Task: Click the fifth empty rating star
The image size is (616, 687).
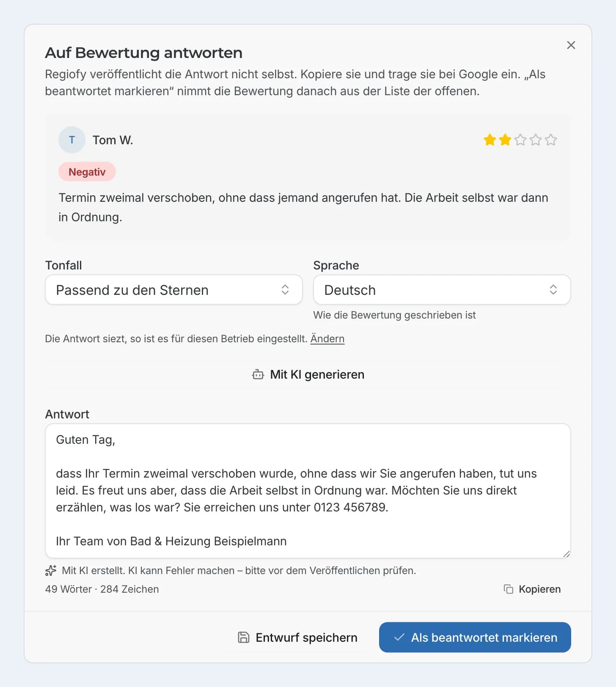Action: [551, 140]
